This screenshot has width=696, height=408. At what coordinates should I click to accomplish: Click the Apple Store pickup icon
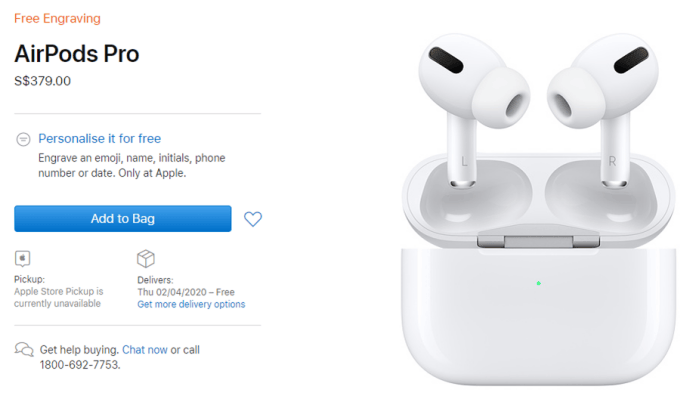coord(23,258)
